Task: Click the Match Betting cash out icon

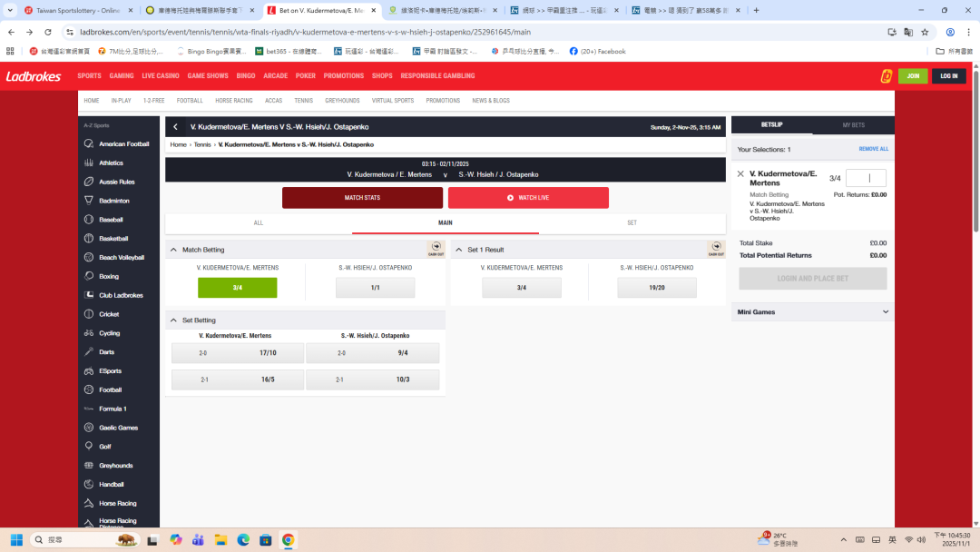Action: pyautogui.click(x=436, y=249)
